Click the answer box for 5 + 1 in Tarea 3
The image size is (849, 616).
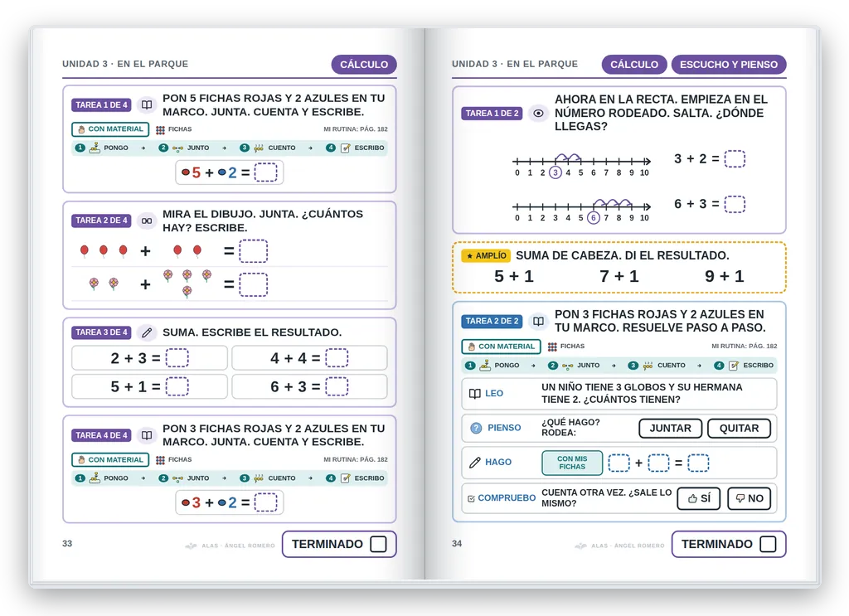(177, 386)
